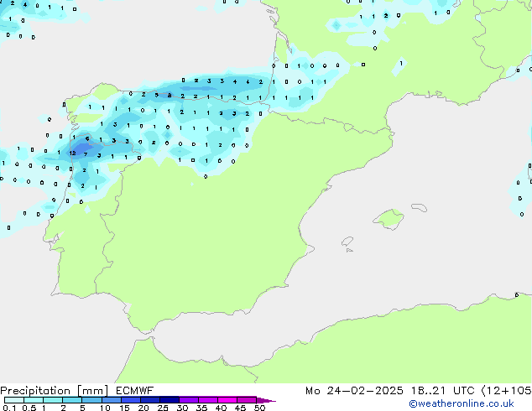532x411 pixels.
Task: Click the 'ECMWF' model label
Action: point(135,390)
